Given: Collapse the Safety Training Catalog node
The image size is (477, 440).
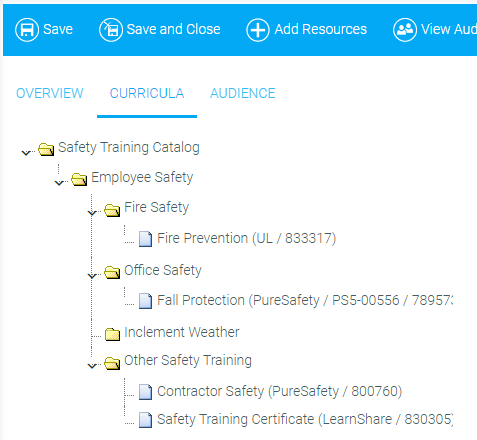Looking at the screenshot, I should pos(26,153).
